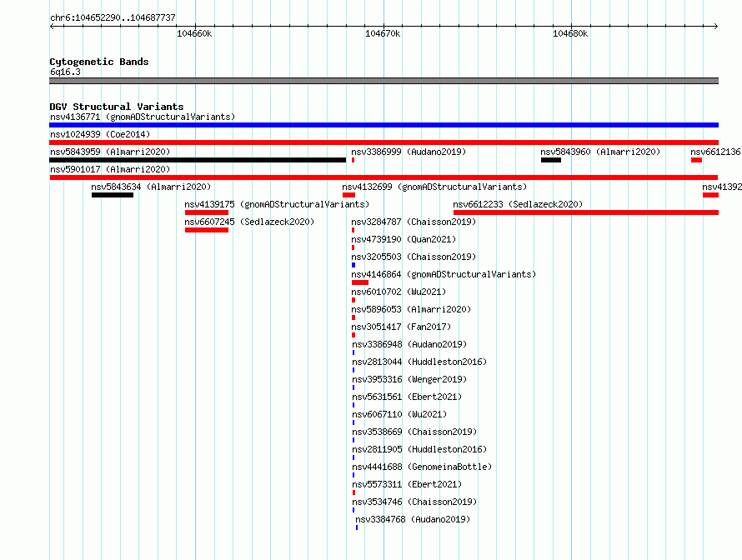Click nsv5573311 (Ebert2021) variant label
The height and width of the screenshot is (560, 742).
pyautogui.click(x=407, y=484)
